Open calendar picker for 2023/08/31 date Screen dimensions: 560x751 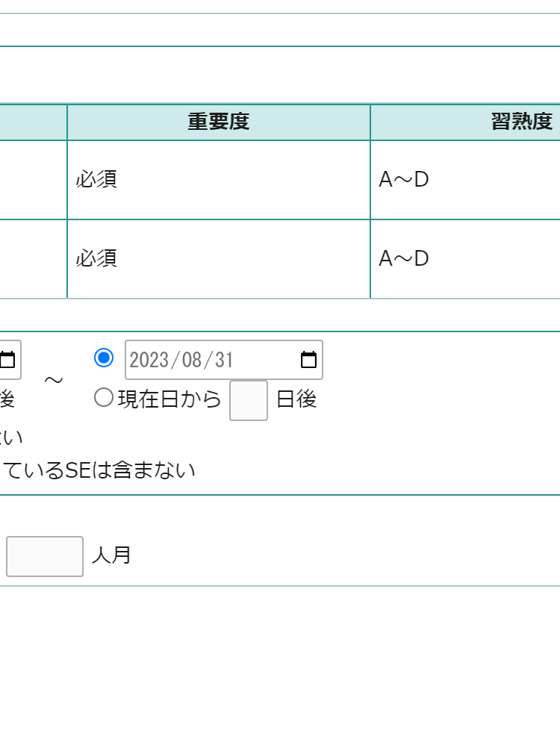click(308, 360)
